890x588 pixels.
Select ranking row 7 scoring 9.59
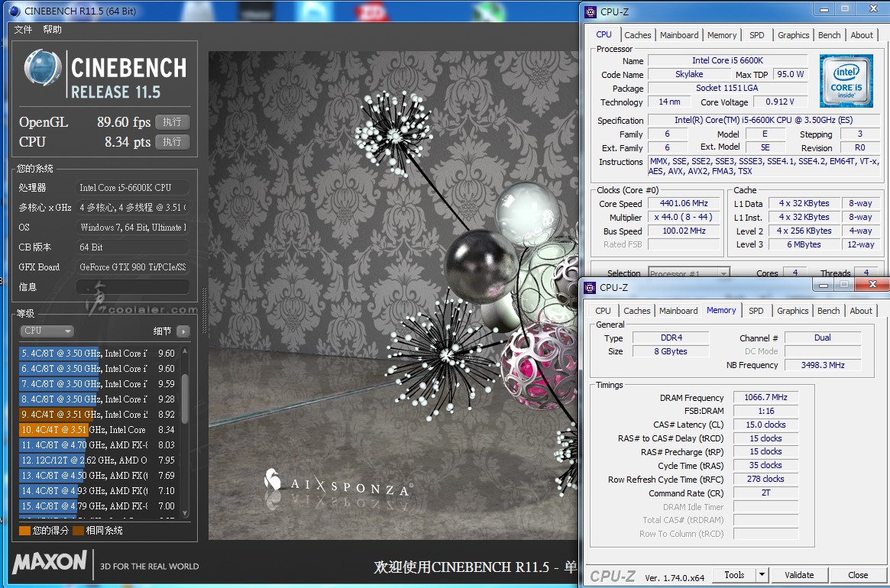pos(99,383)
